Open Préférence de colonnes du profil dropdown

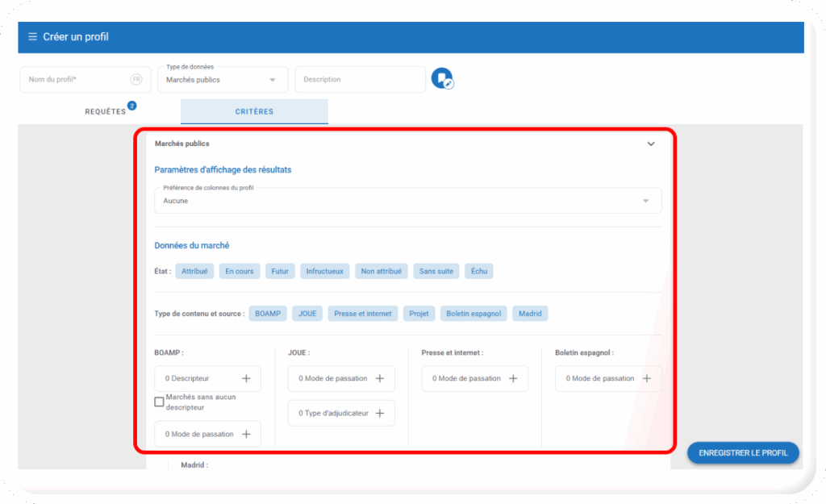[407, 201]
